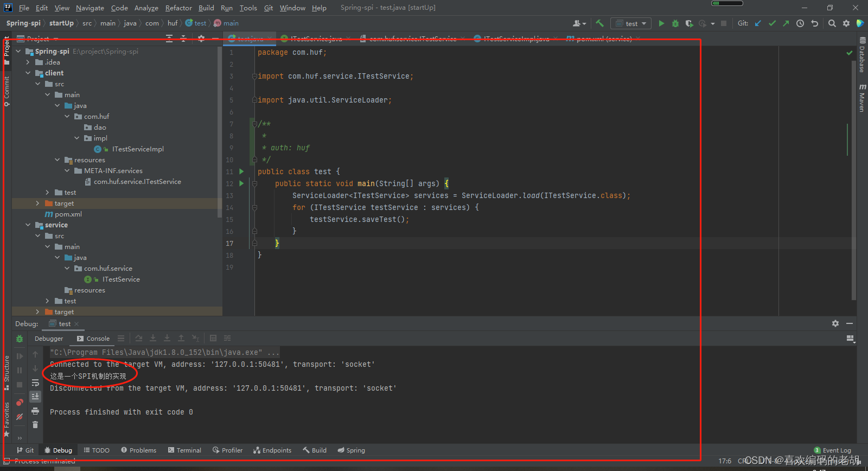
Task: Toggle Mute Breakpoints in debugger
Action: click(x=20, y=417)
